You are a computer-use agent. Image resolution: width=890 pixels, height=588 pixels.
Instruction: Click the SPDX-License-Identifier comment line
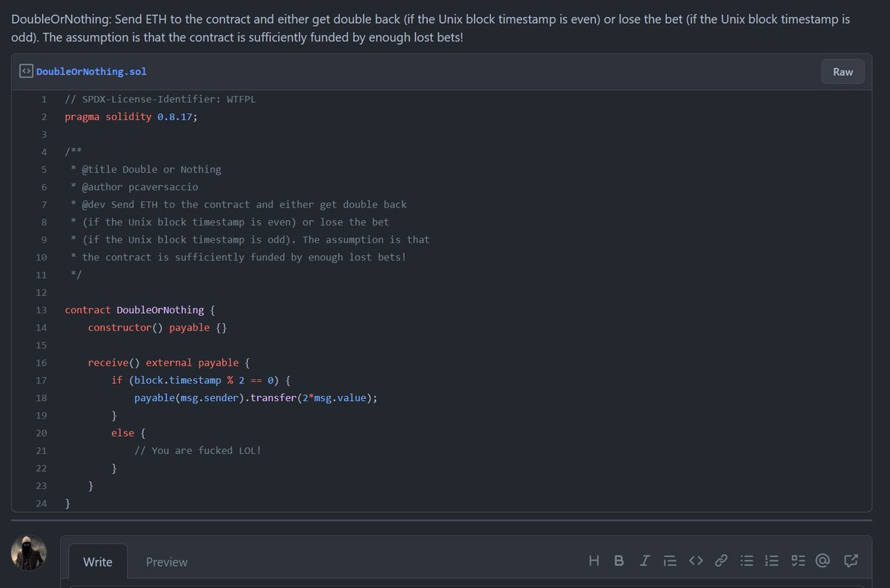(160, 99)
